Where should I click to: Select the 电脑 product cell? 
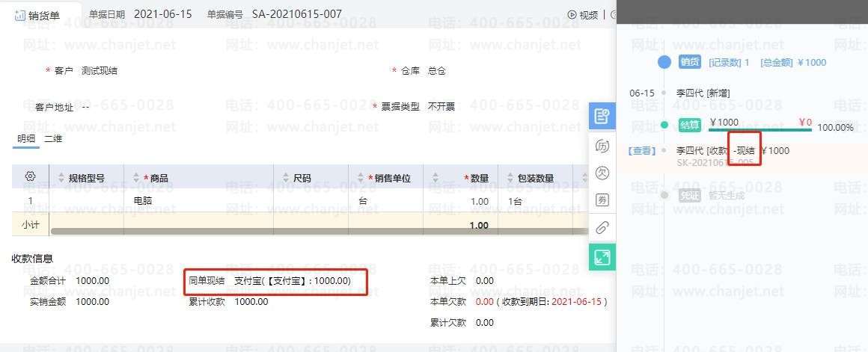click(199, 201)
